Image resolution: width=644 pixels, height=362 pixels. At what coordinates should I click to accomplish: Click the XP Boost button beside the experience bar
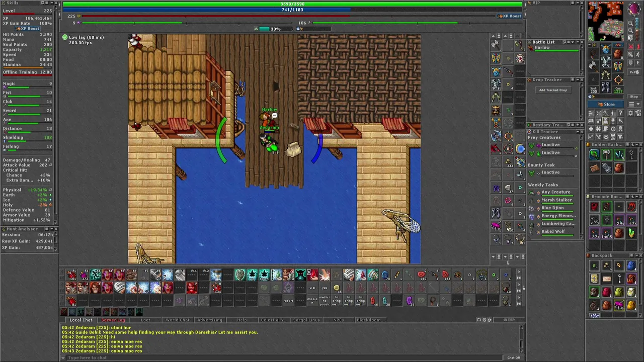tap(510, 16)
